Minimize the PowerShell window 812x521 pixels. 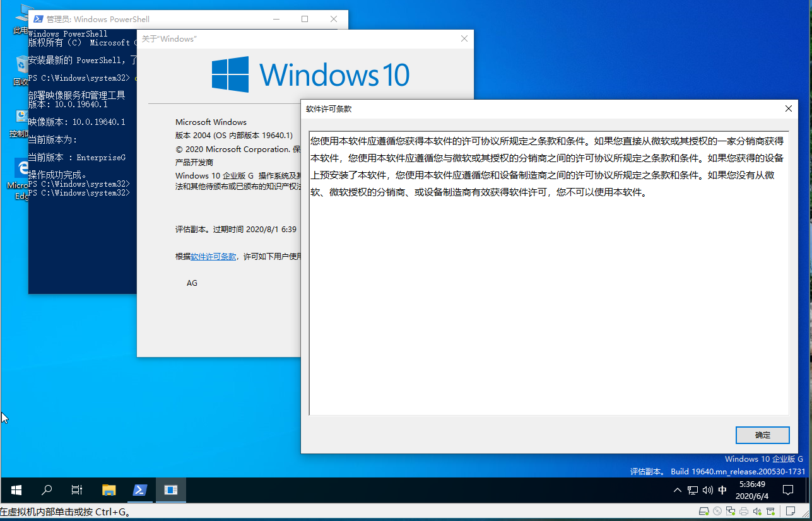275,19
